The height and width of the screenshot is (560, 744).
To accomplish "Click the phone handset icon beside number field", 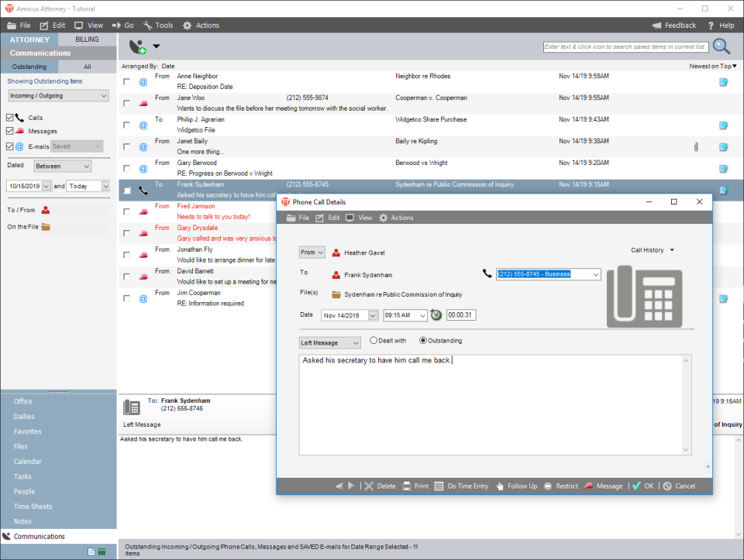I will pyautogui.click(x=487, y=273).
